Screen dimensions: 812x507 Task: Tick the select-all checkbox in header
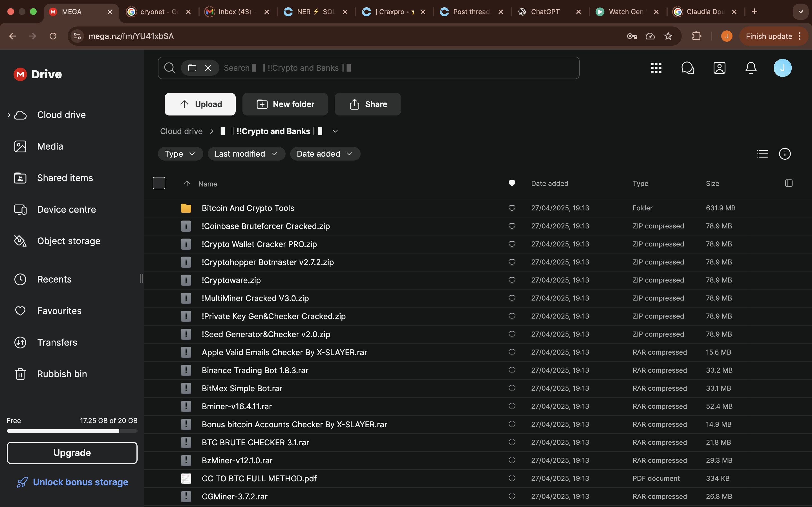159,183
